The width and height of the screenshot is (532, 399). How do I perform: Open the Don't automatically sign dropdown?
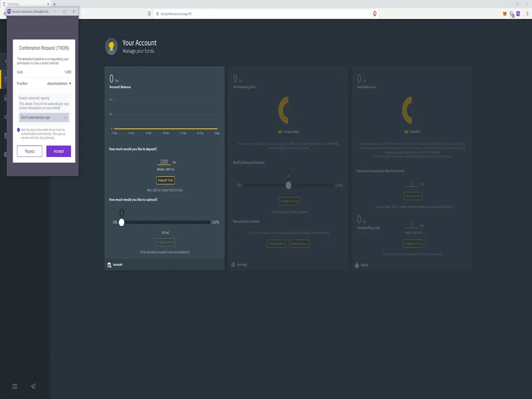pos(44,118)
